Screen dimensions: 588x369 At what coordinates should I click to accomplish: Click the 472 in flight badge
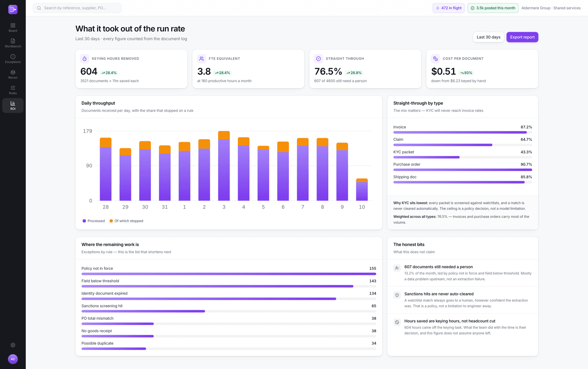(x=448, y=8)
